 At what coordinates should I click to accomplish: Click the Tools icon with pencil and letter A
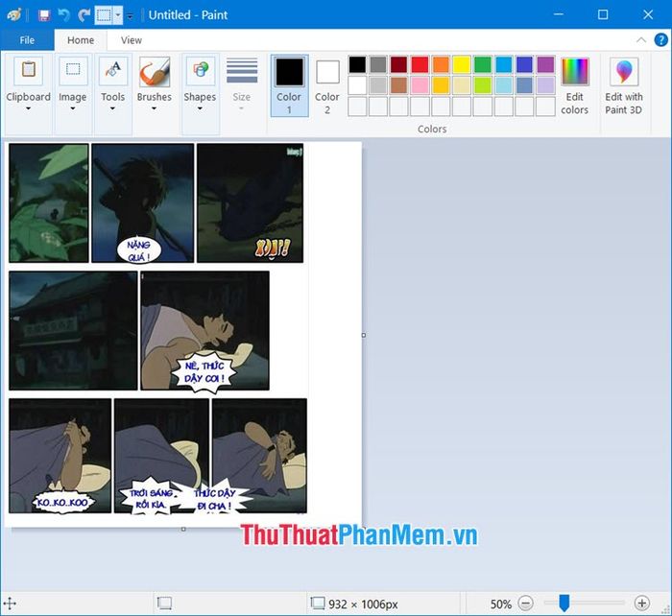click(113, 70)
